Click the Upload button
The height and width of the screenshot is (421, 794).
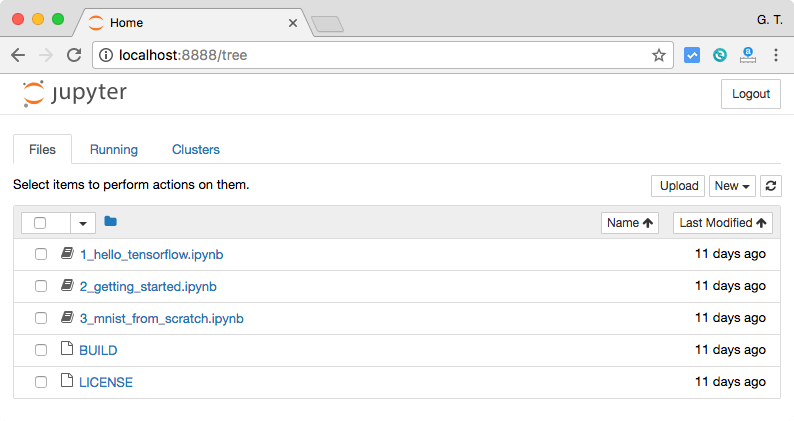click(x=678, y=186)
